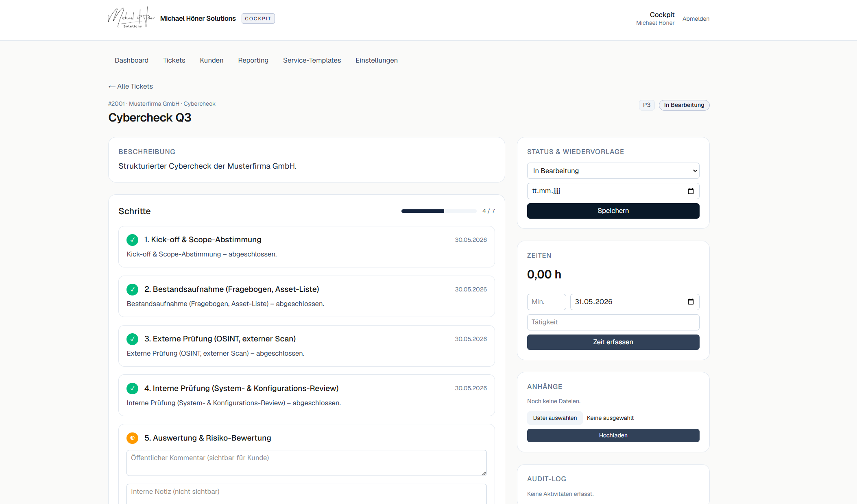The image size is (857, 504).
Task: Focus the Min. minutes input
Action: pyautogui.click(x=547, y=302)
